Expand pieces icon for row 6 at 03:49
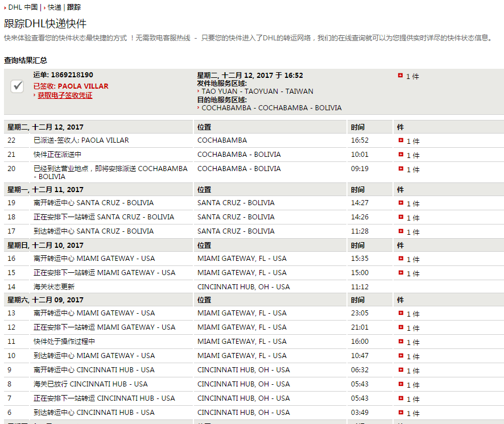Viewport: 504px width, 424px height. tap(401, 412)
